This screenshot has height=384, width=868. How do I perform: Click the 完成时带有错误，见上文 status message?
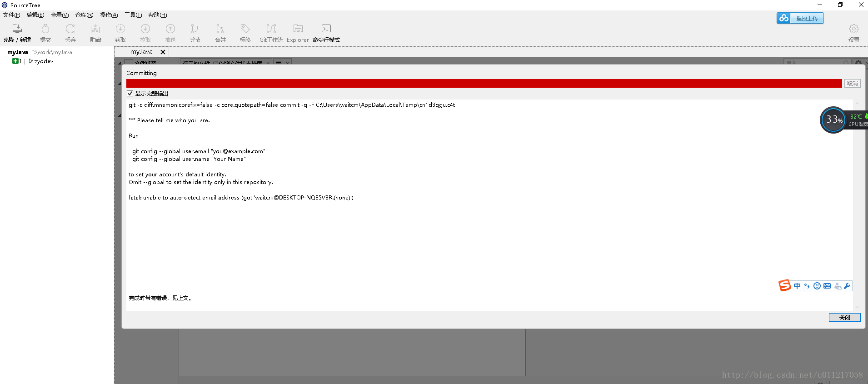160,298
